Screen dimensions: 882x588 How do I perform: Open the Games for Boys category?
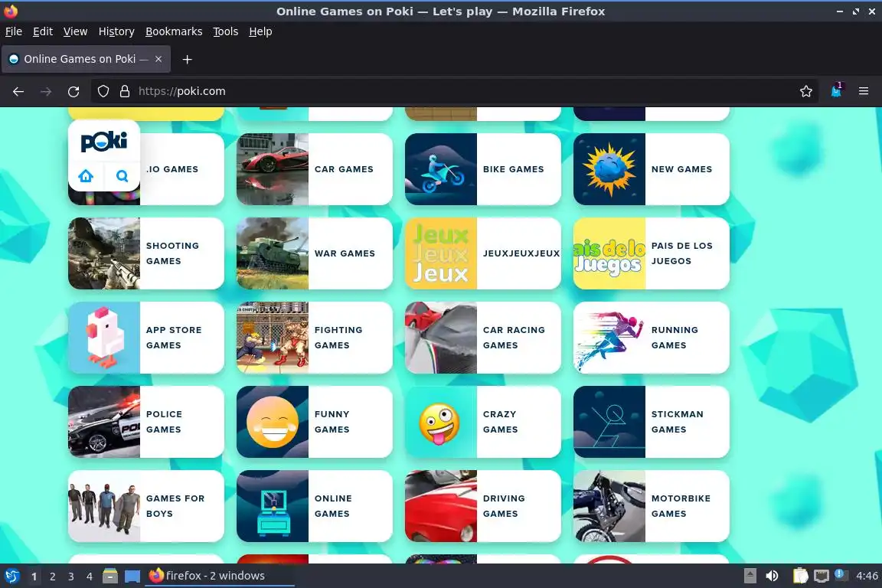[146, 506]
